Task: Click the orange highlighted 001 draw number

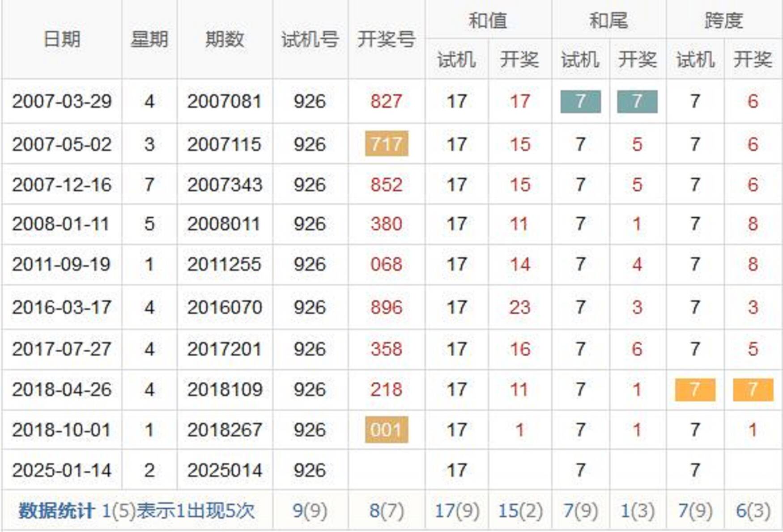Action: click(x=387, y=430)
